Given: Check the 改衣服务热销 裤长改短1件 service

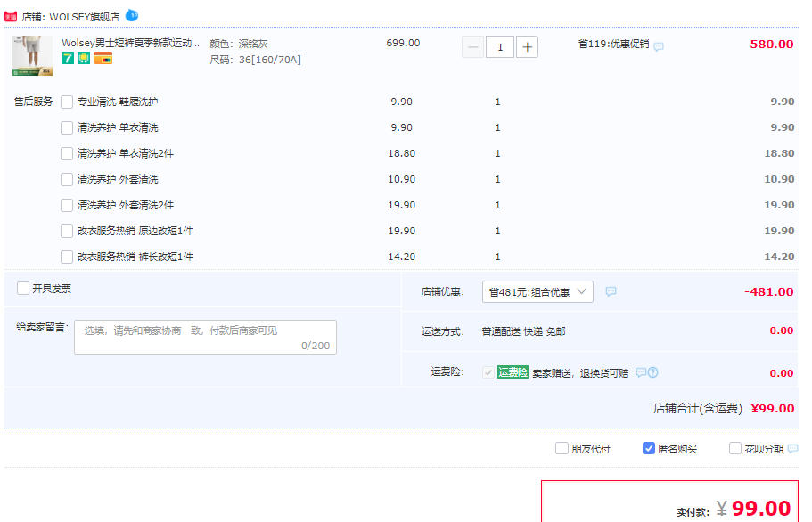Looking at the screenshot, I should click(67, 257).
